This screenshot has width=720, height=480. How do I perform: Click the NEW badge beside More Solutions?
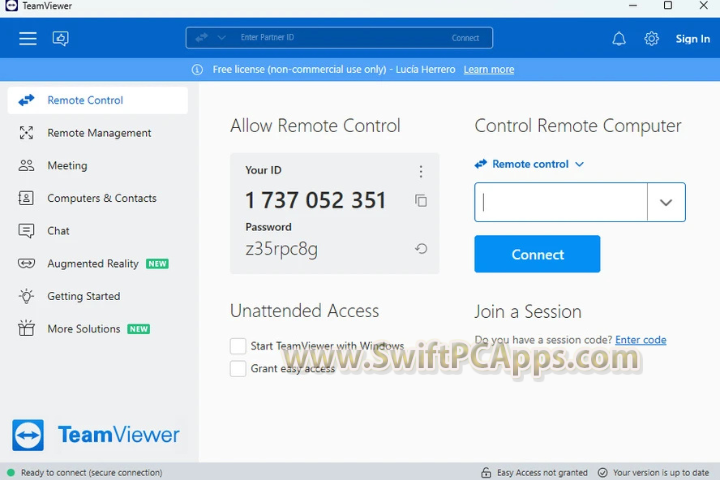(x=139, y=329)
